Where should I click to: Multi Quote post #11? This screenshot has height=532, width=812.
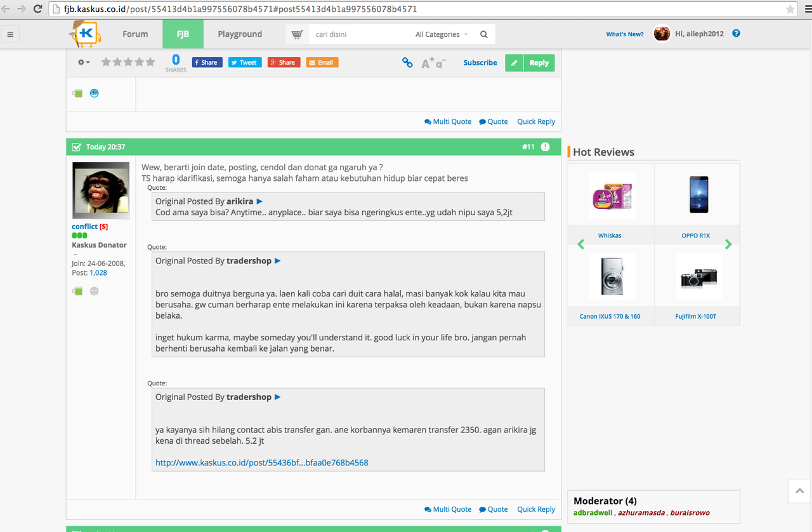pos(448,509)
